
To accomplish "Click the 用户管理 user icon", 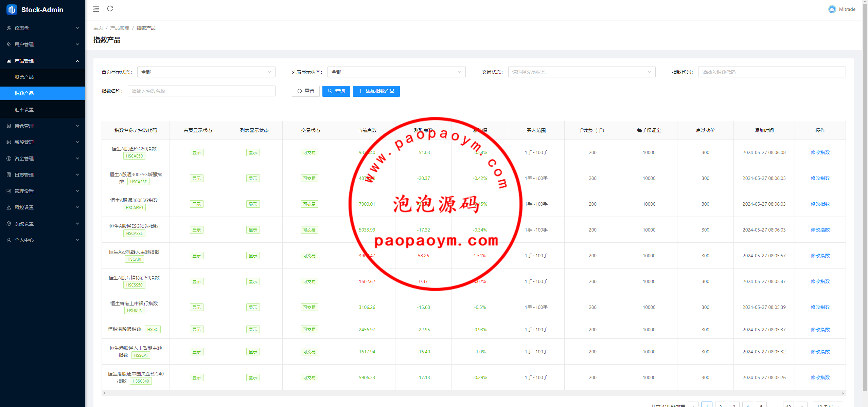I will click(x=9, y=44).
